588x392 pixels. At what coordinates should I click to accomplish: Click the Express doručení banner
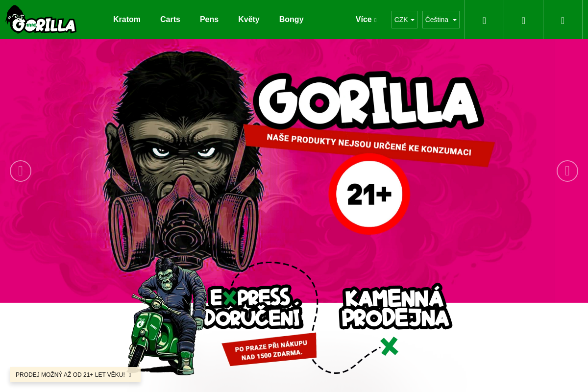pos(254,308)
